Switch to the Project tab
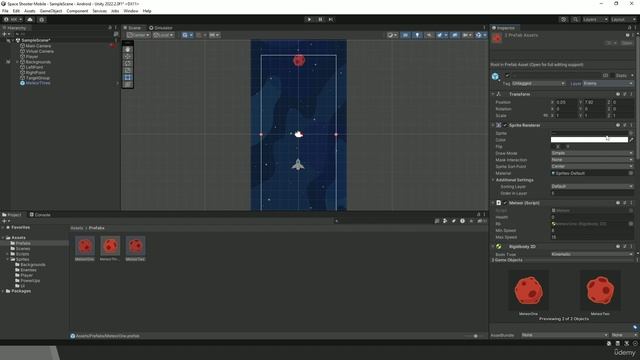This screenshot has height=360, width=640. coord(12,214)
